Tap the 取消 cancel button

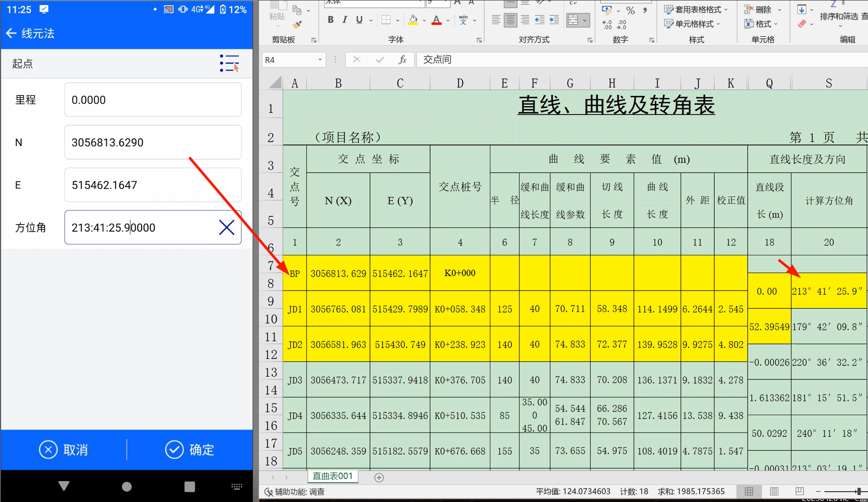(x=64, y=450)
